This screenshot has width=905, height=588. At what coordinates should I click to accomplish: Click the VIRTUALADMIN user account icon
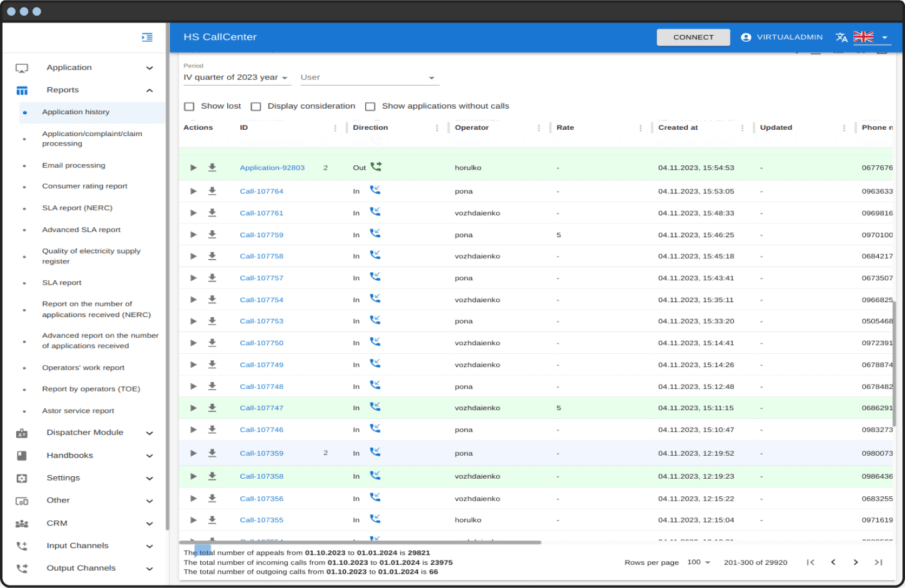pyautogui.click(x=745, y=37)
